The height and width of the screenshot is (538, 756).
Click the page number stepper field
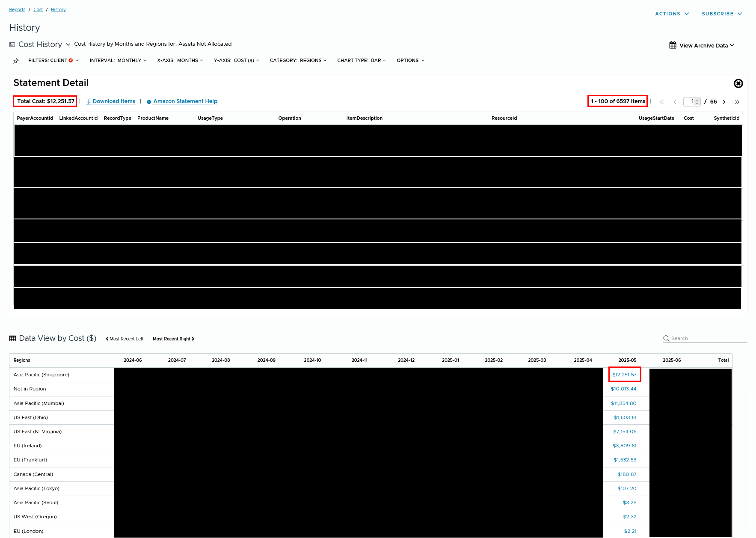click(691, 102)
